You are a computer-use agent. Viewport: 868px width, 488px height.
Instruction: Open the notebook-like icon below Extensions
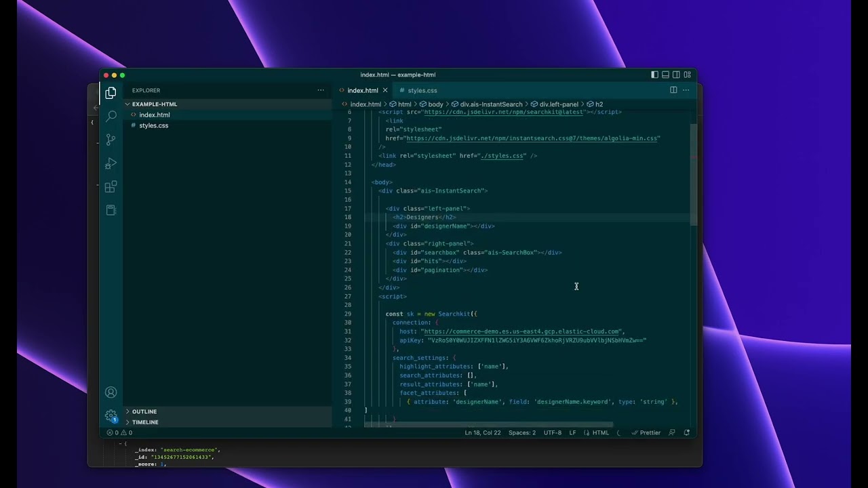tap(111, 210)
